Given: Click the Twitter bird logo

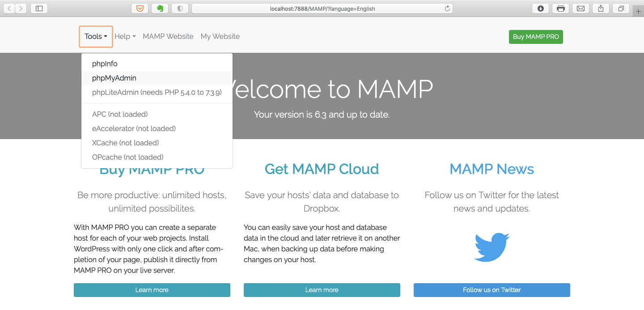Looking at the screenshot, I should (x=491, y=247).
